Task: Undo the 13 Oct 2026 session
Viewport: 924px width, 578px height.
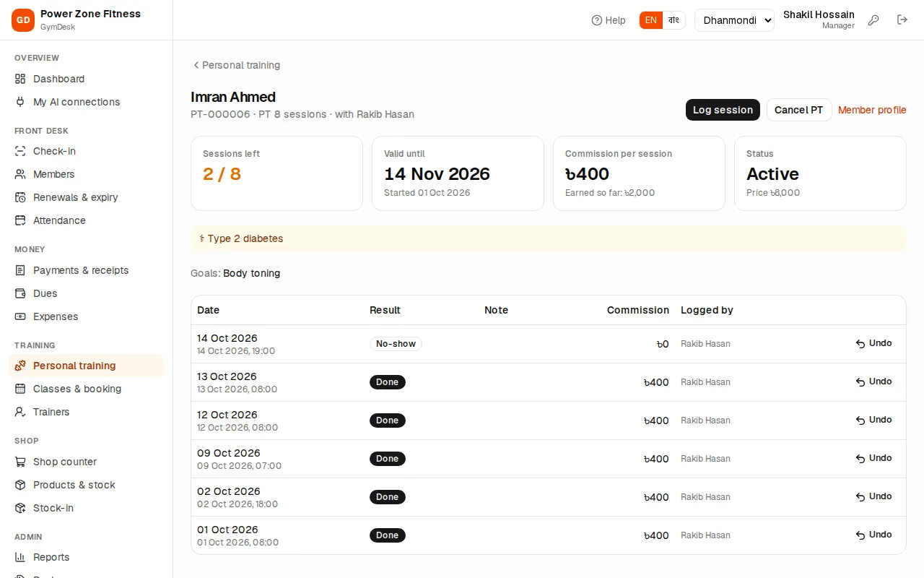Action: point(874,381)
